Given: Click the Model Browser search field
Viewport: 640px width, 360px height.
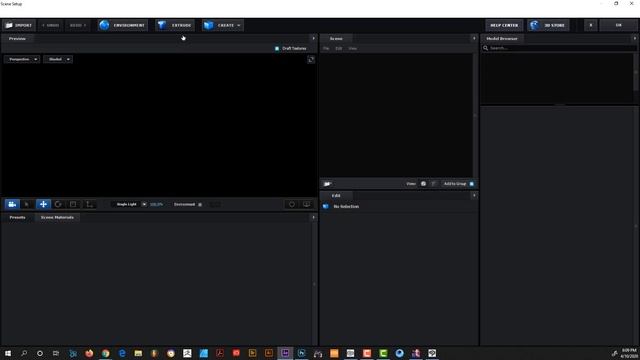Looking at the screenshot, I should coord(559,48).
